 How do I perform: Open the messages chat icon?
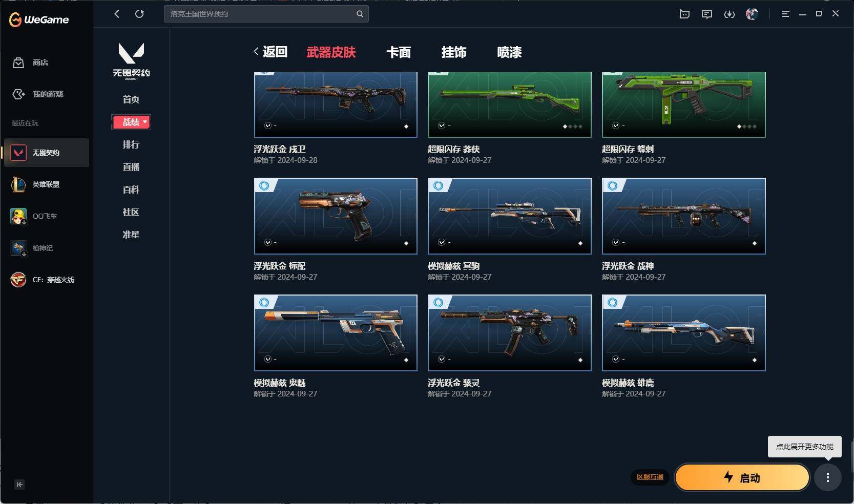click(707, 14)
